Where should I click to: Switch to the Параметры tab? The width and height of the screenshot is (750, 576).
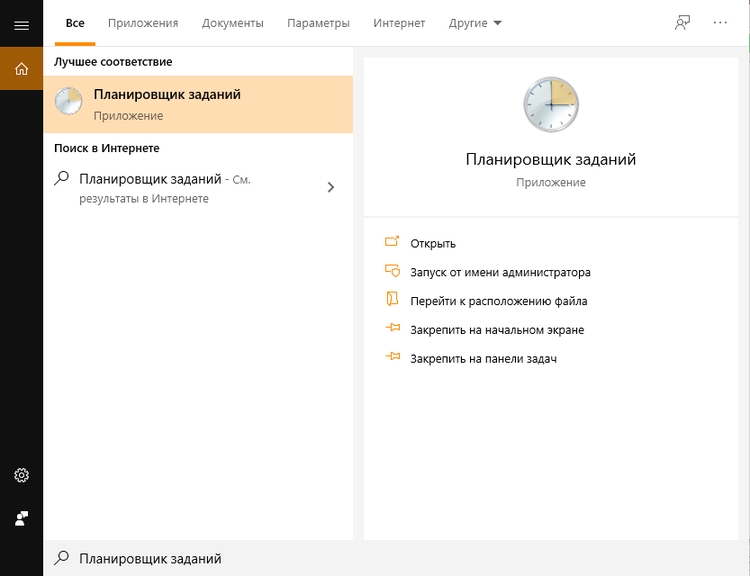point(318,23)
